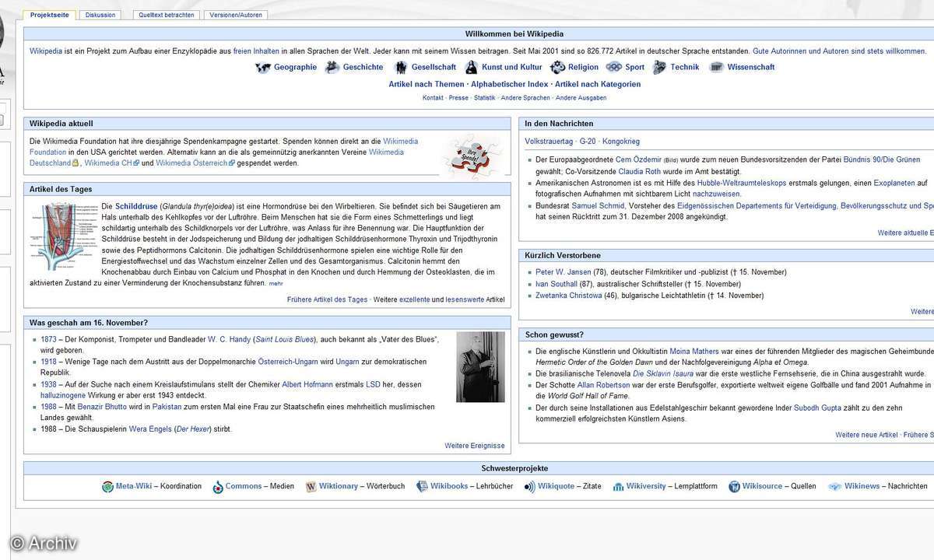
Task: Click the Presse link
Action: (458, 98)
